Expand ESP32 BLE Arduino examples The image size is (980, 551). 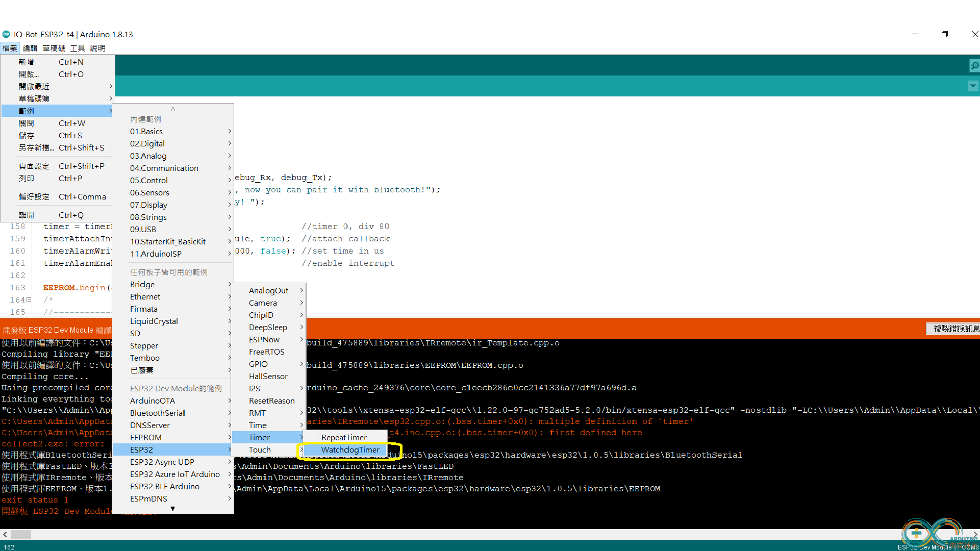click(173, 486)
